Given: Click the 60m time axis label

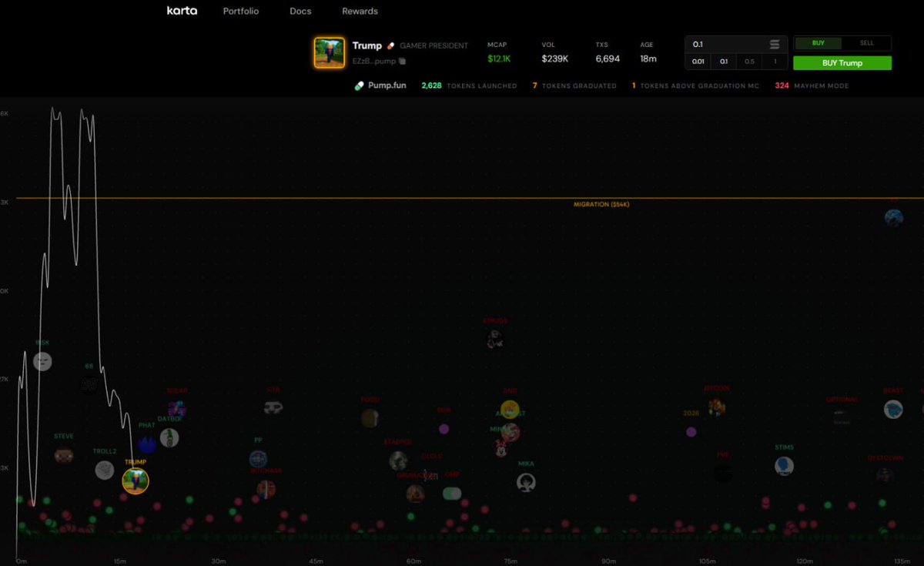Looking at the screenshot, I should tap(413, 561).
